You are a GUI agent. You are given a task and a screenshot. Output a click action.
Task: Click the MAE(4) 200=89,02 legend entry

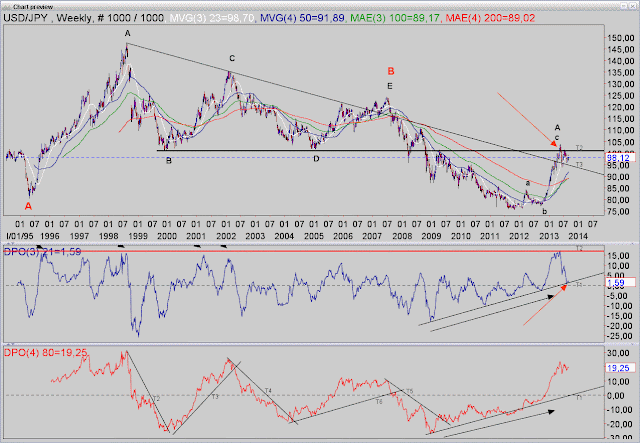coord(490,18)
